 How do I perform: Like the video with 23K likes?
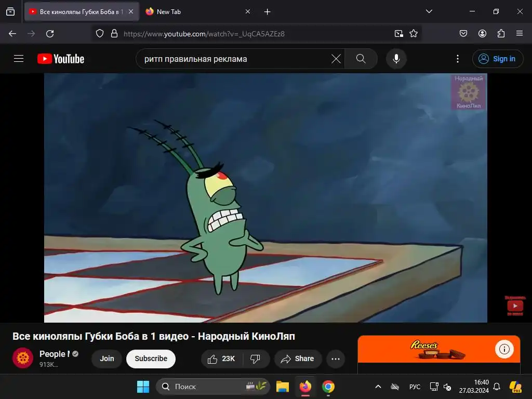click(x=221, y=358)
